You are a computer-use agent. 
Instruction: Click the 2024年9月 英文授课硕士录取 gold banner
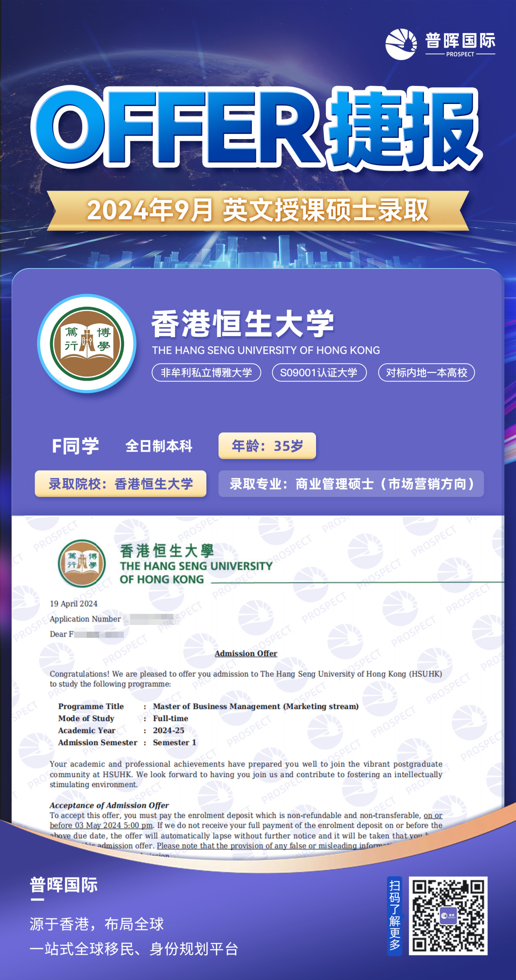point(258,210)
